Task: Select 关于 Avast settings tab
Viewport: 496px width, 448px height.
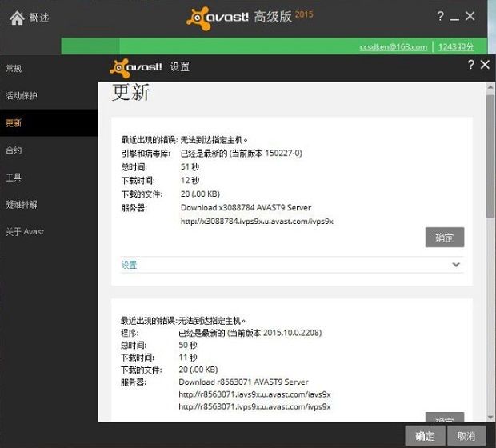Action: 25,231
